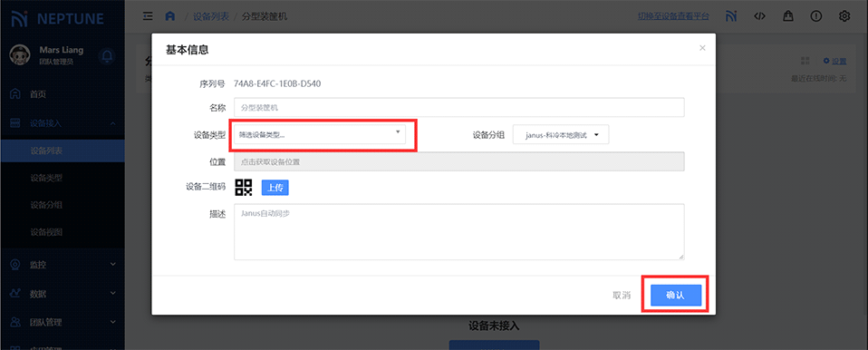868x350 pixels.
Task: Click the 上传 button for QR code
Action: pyautogui.click(x=275, y=187)
